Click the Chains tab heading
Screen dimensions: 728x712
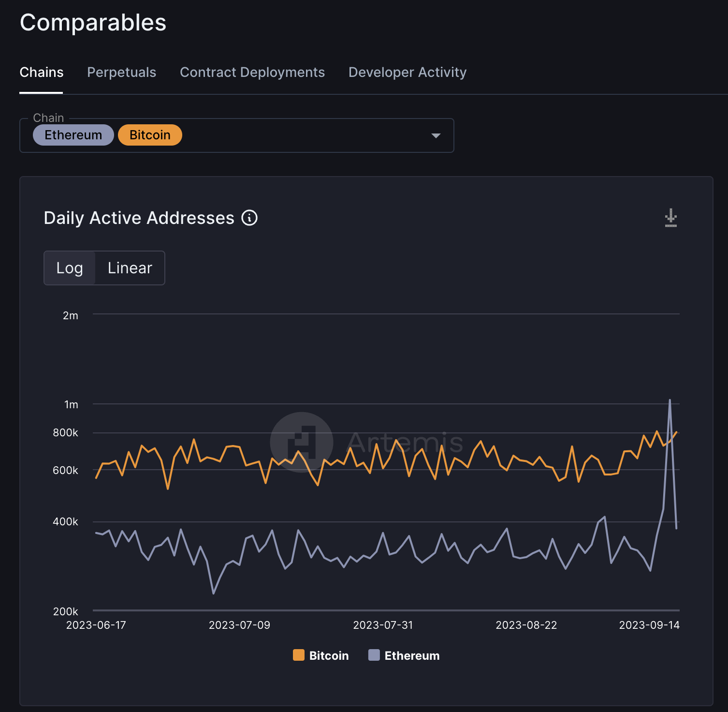click(42, 72)
